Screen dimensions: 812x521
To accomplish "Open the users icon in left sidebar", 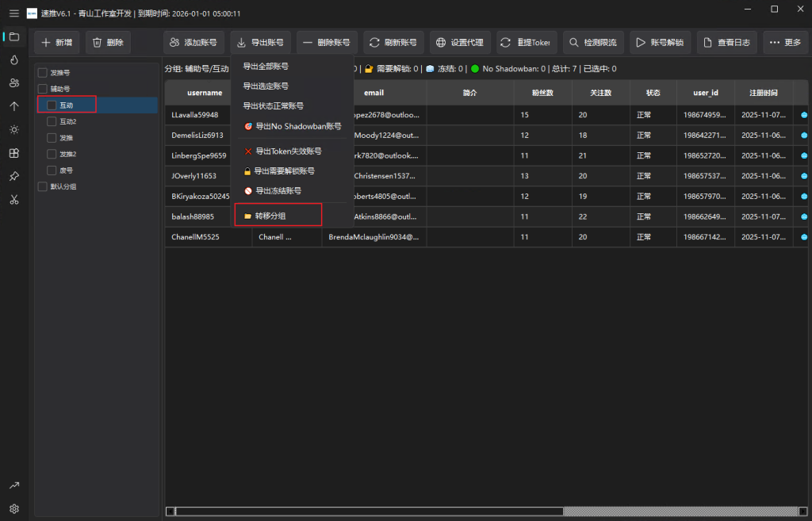I will point(13,82).
